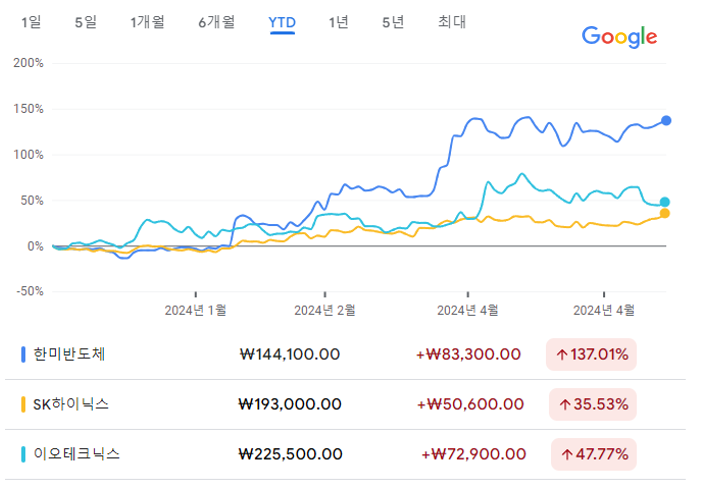Show the 최대 full range tab
Image resolution: width=703 pixels, height=493 pixels.
click(x=452, y=22)
